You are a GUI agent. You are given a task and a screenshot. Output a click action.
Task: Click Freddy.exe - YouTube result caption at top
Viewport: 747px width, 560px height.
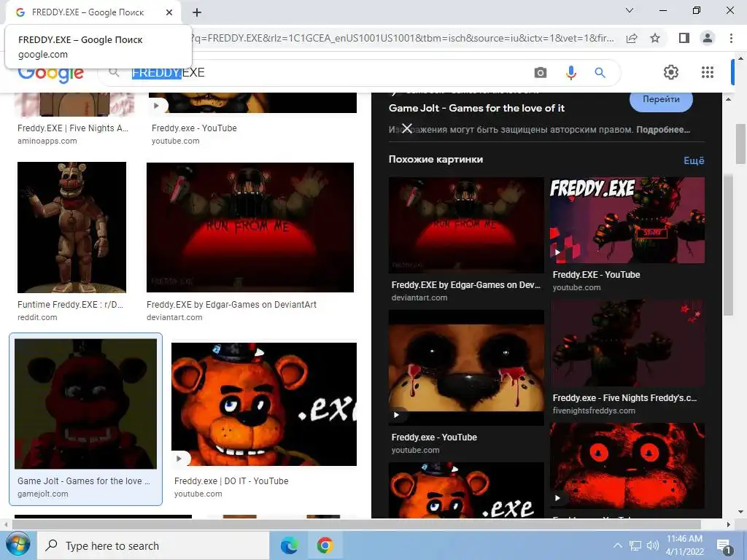194,128
